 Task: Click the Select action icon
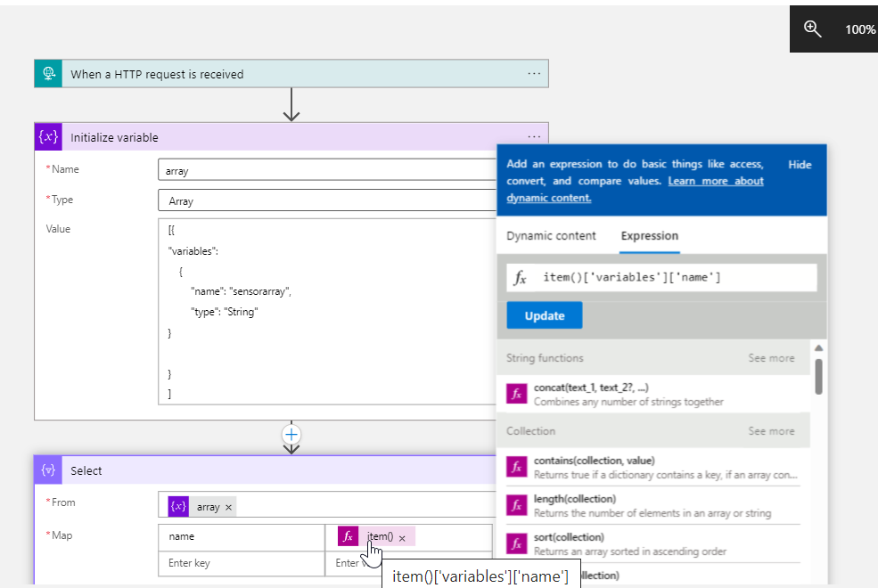(48, 470)
